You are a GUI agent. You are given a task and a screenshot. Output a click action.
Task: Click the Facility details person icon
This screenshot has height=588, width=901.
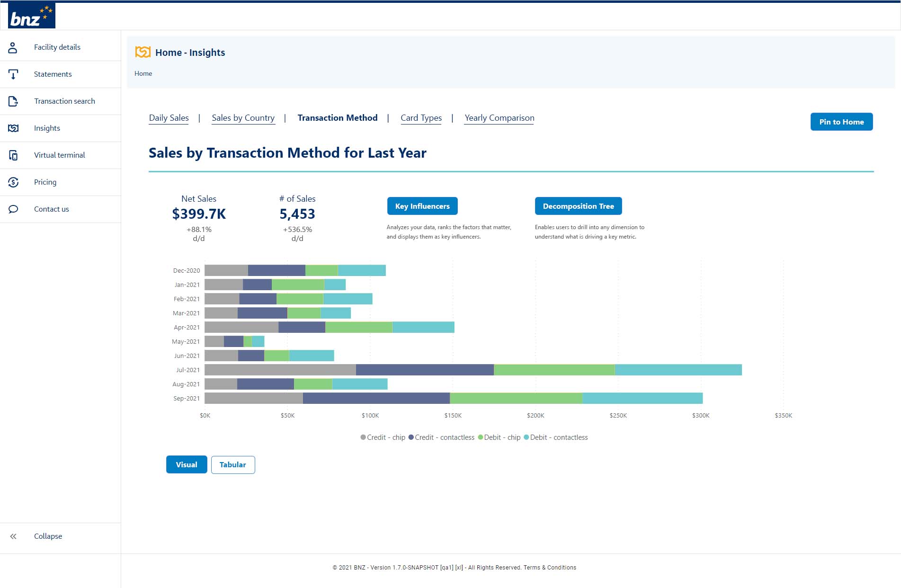[x=13, y=47]
